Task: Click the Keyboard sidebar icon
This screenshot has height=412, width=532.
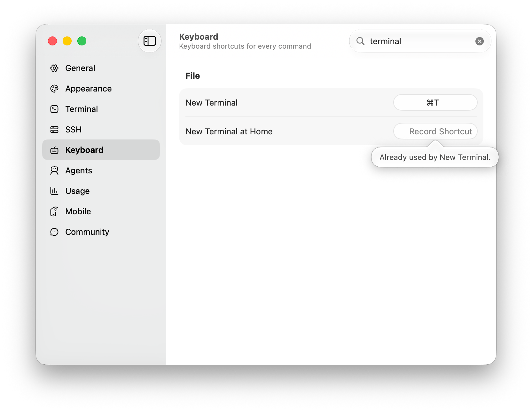Action: pos(54,150)
